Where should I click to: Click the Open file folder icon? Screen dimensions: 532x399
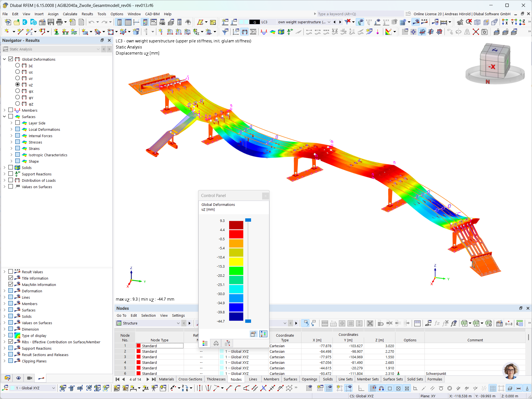tap(16, 22)
